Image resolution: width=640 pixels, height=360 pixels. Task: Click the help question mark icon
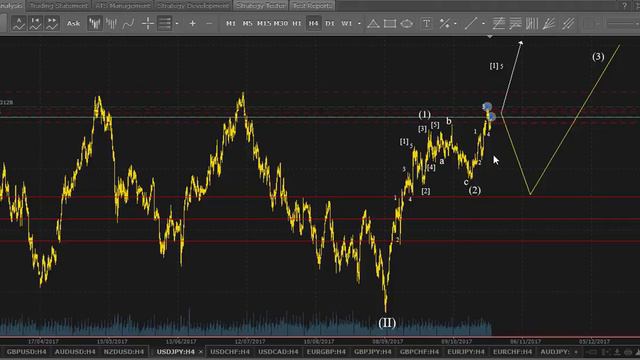pyautogui.click(x=624, y=5)
